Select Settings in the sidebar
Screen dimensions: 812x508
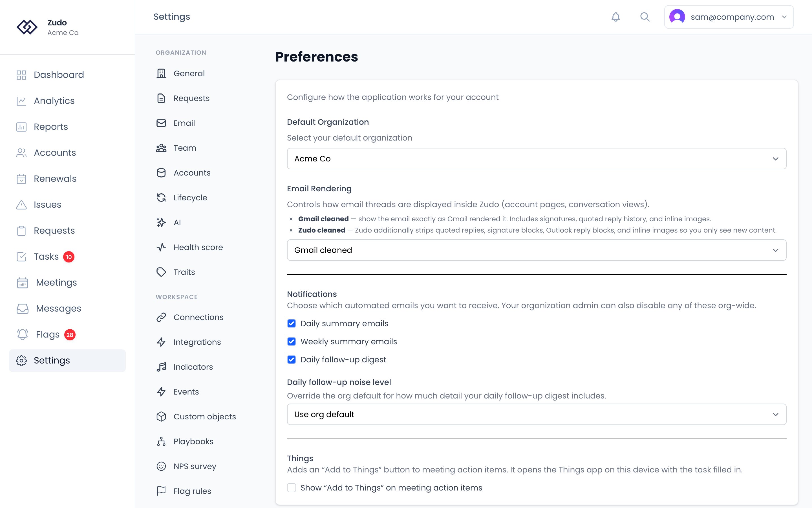[x=67, y=360]
